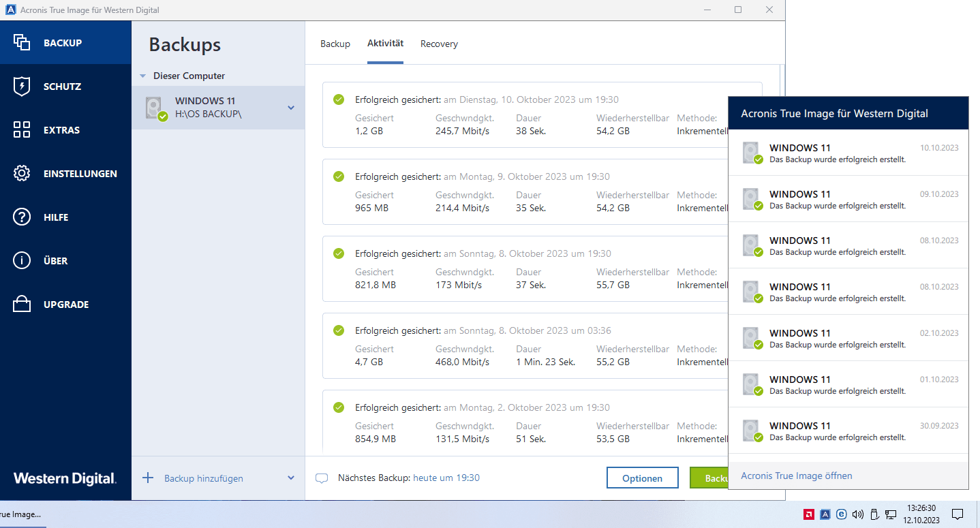The width and height of the screenshot is (980, 528).
Task: Click the ESET tray icon in taskbar
Action: [842, 514]
